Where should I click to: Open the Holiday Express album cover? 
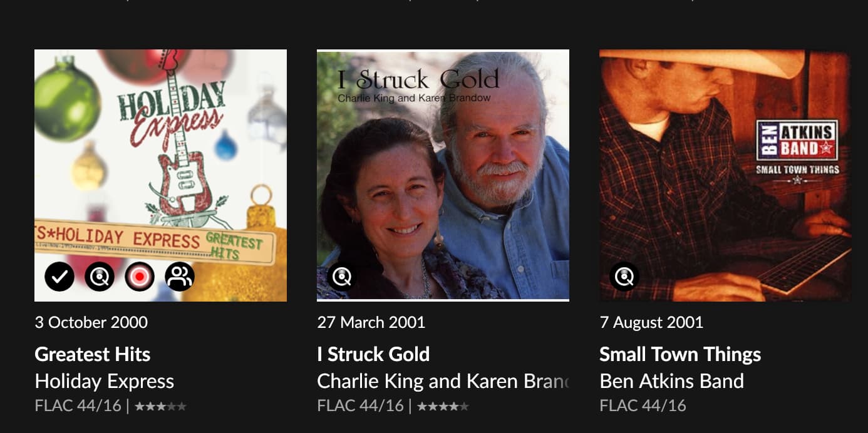(x=160, y=176)
